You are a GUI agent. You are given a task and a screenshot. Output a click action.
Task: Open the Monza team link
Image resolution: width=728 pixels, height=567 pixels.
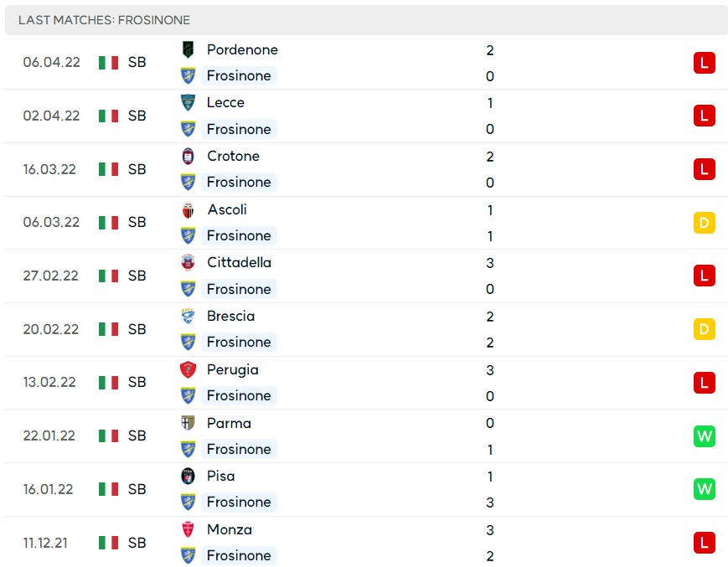pos(230,529)
